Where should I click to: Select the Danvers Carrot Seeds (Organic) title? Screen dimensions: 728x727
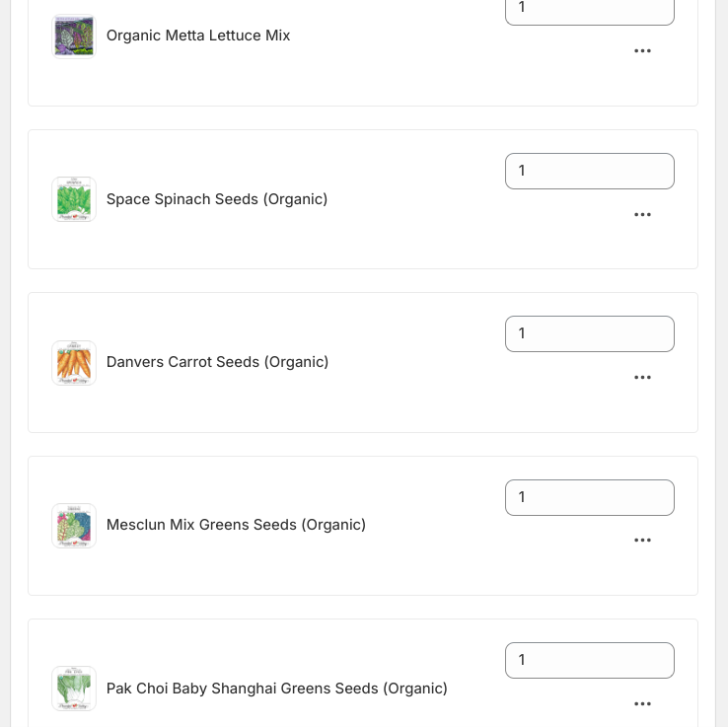pyautogui.click(x=218, y=362)
